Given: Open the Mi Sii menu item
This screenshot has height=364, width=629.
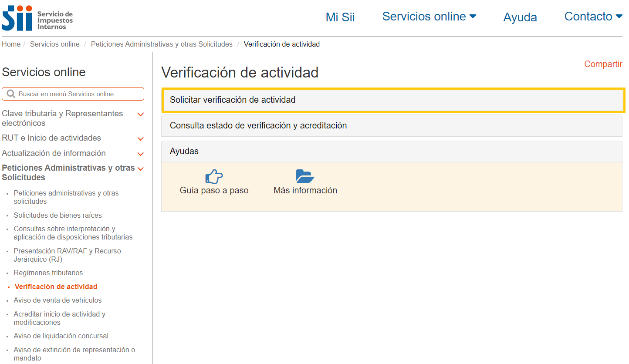Looking at the screenshot, I should pos(340,17).
